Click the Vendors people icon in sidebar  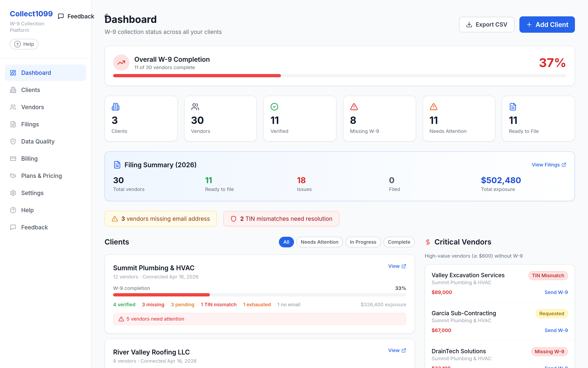[13, 107]
